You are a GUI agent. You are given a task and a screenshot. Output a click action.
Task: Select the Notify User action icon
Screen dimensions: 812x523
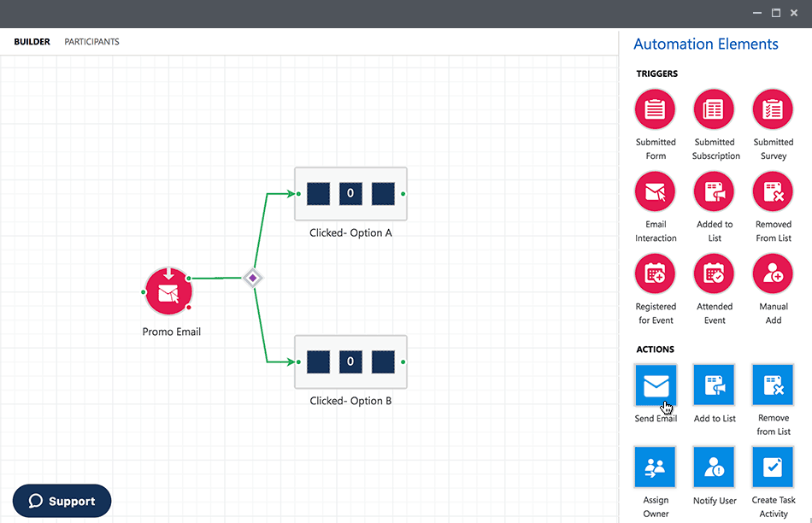[x=714, y=467]
